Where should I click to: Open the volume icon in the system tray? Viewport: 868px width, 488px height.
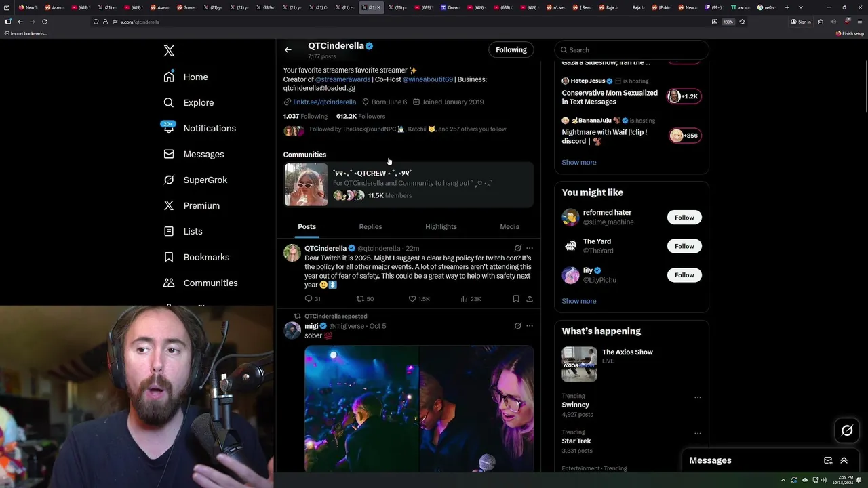[824, 480]
